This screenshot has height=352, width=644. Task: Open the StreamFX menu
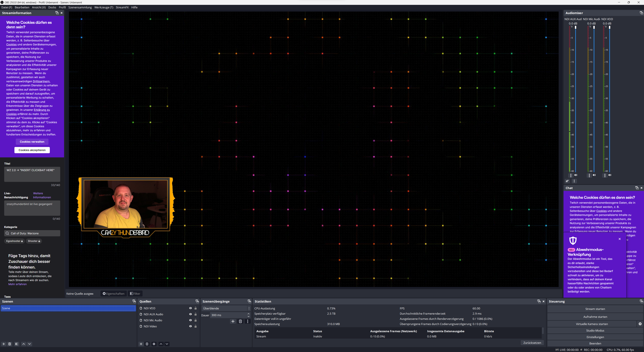coord(122,7)
